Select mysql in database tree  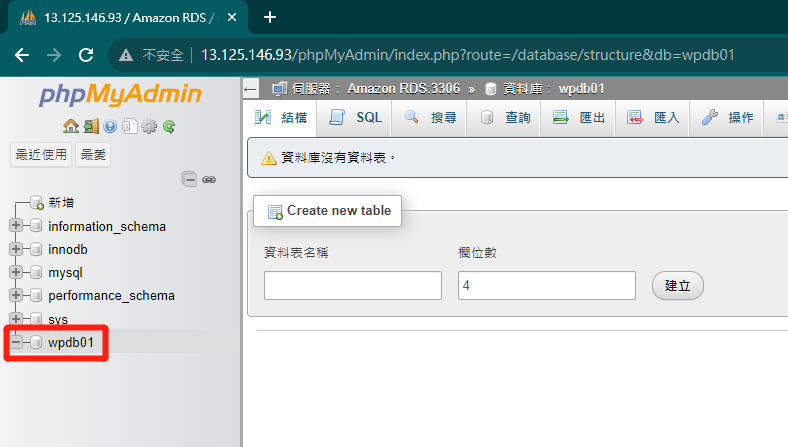pos(65,273)
